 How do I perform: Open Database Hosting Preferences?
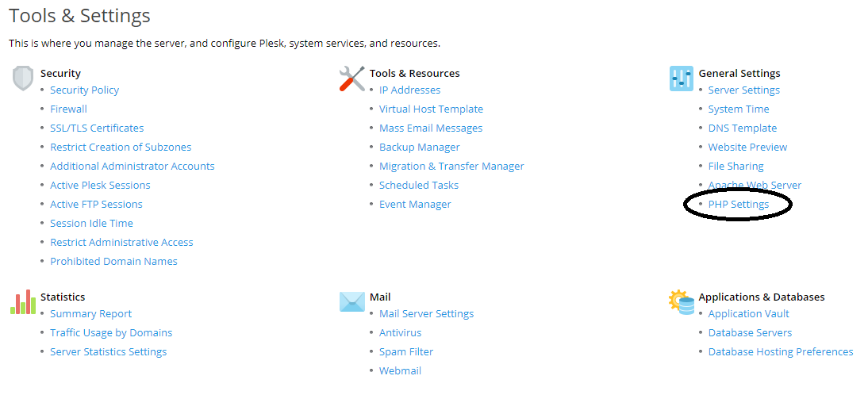tap(781, 352)
